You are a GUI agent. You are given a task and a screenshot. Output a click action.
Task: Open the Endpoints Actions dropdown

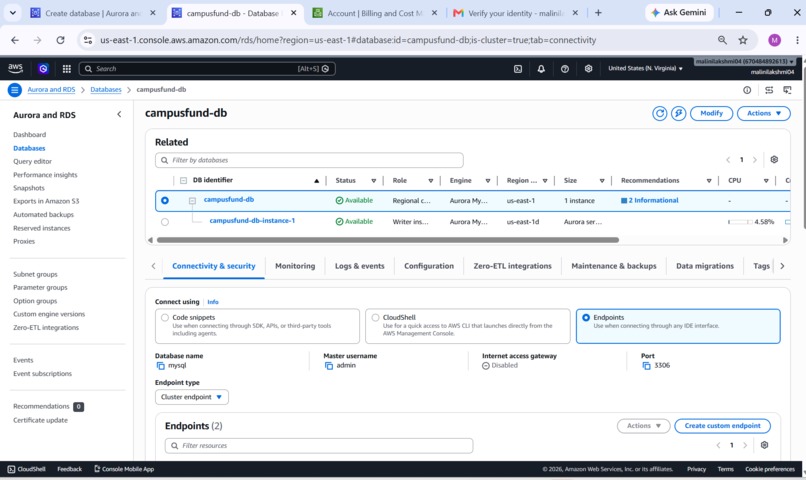[x=644, y=426]
